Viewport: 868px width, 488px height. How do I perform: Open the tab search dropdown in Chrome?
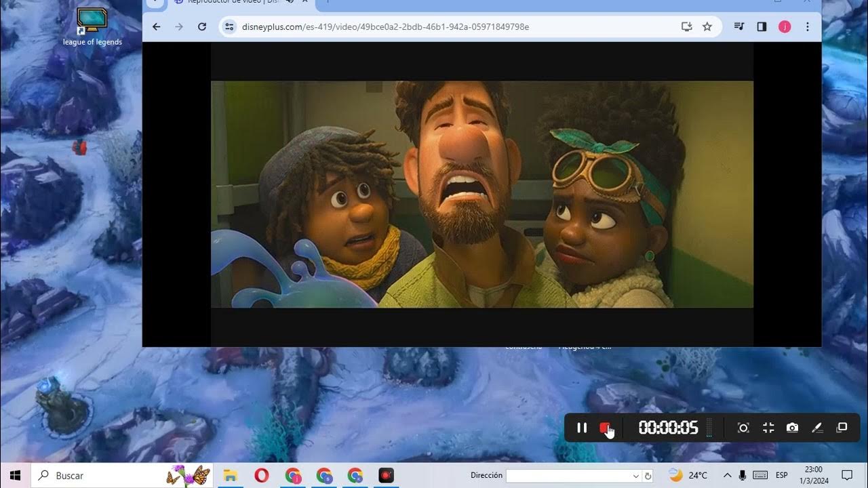tap(156, 2)
